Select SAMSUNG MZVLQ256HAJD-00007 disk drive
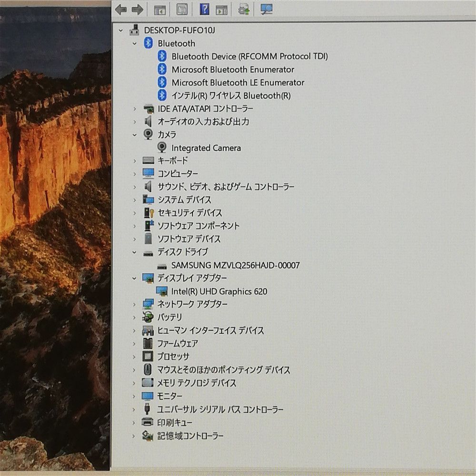Image resolution: width=476 pixels, height=476 pixels. pos(235,265)
